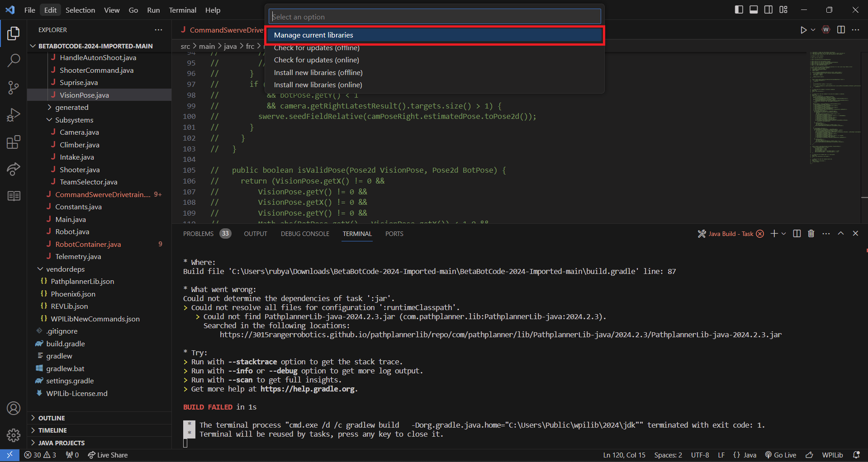This screenshot has width=868, height=462.
Task: Open PathplannerLib.json in vendordeps
Action: coord(82,282)
